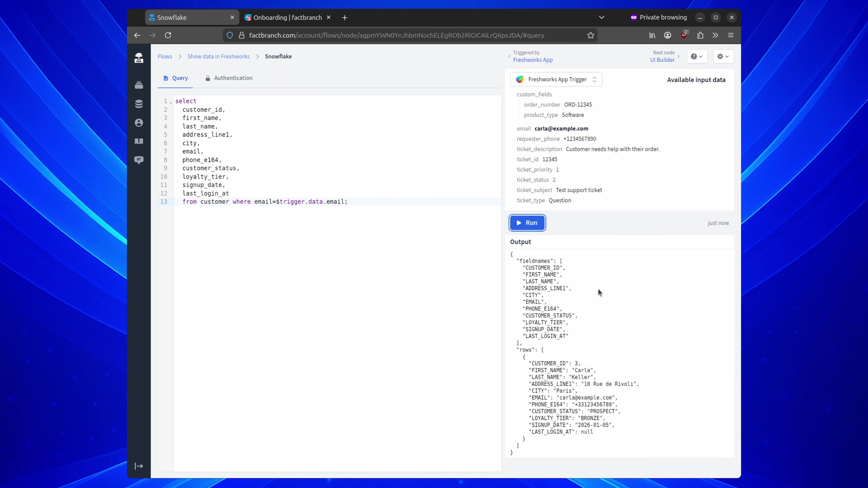Open the browser extensions puzzle icon
The height and width of the screenshot is (488, 868).
pyautogui.click(x=700, y=35)
